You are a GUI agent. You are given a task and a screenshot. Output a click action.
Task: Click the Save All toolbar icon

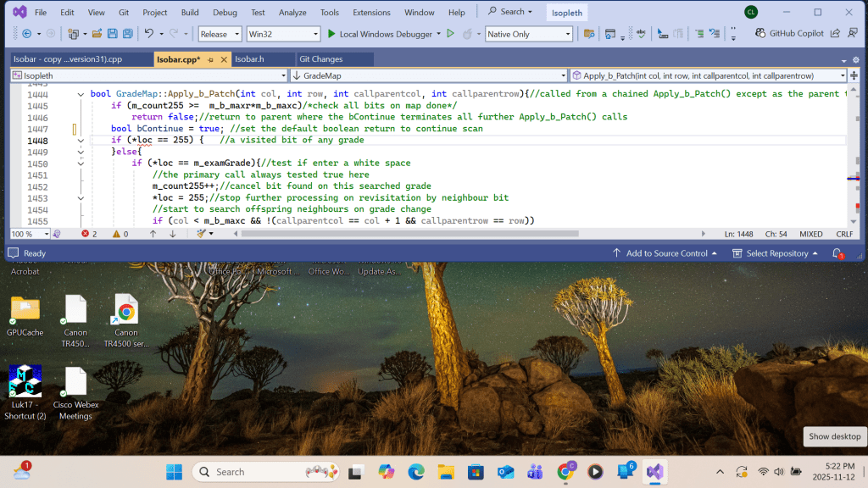(x=127, y=34)
